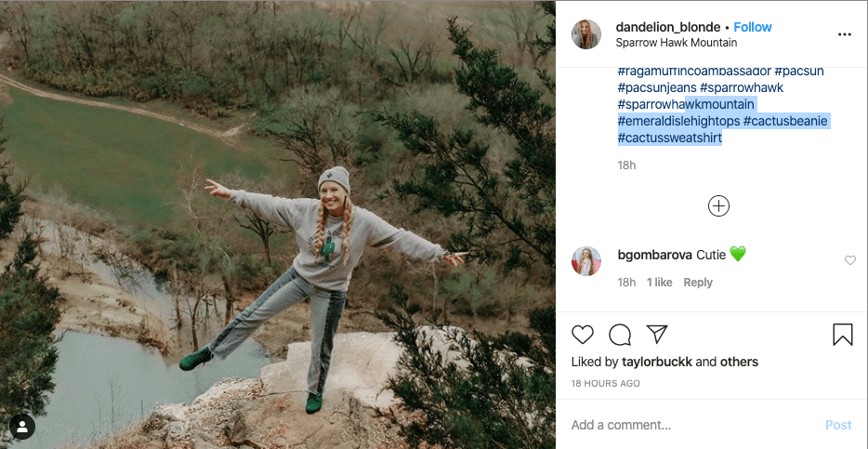View the 1 like on comment
This screenshot has height=449, width=868.
coord(660,283)
